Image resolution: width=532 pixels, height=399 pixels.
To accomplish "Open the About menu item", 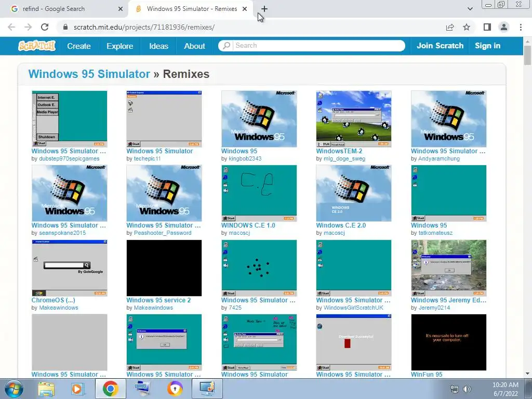I will pos(194,46).
